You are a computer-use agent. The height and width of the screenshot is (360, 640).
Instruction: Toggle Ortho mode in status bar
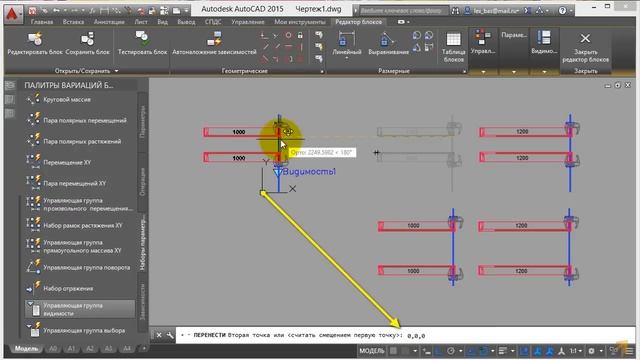tap(439, 351)
